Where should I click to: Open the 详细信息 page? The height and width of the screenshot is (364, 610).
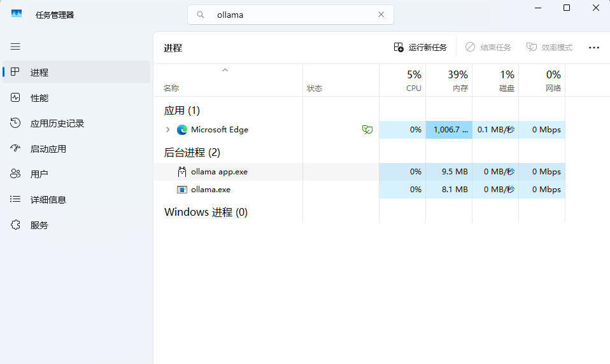[76, 200]
